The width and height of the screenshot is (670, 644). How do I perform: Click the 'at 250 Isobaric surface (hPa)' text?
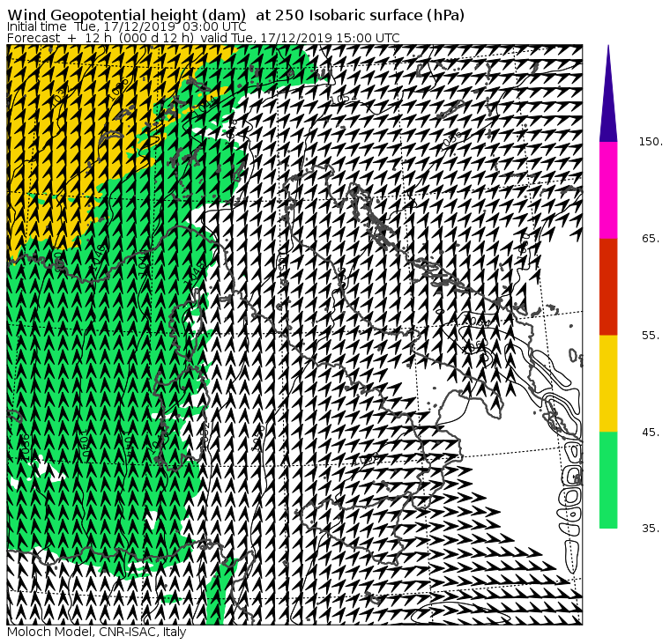click(360, 15)
